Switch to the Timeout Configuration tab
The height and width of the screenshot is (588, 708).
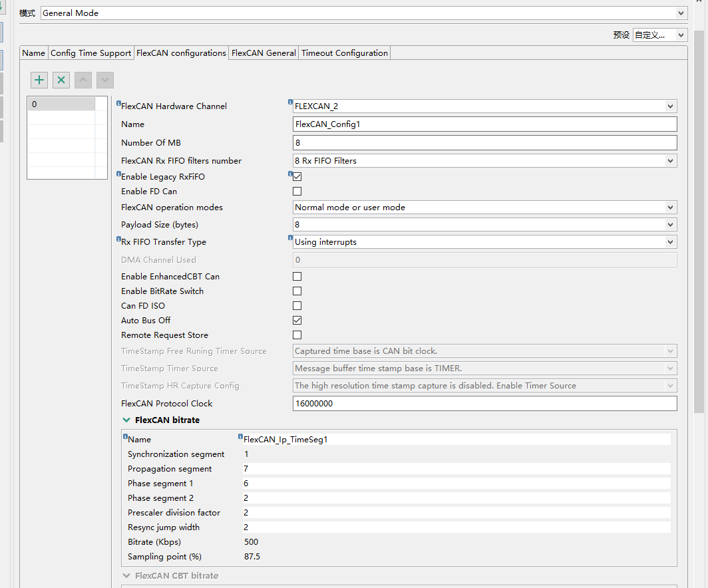tap(344, 53)
